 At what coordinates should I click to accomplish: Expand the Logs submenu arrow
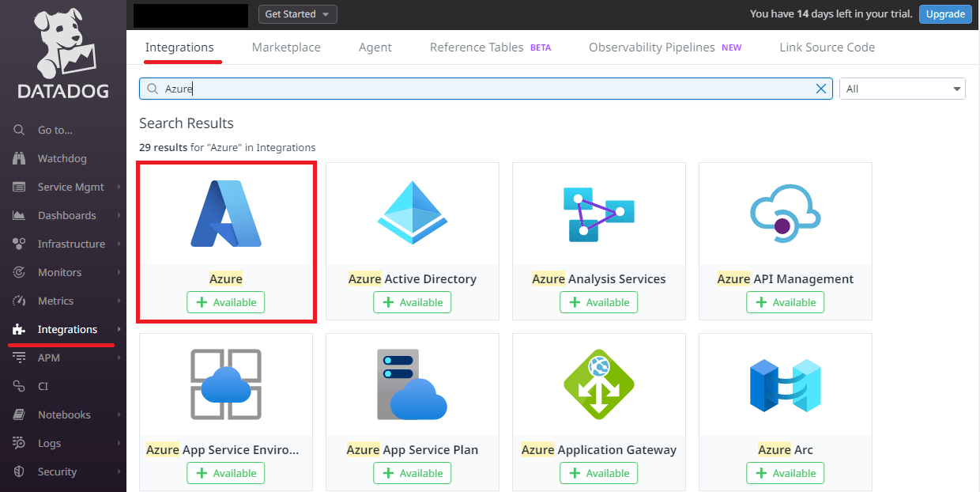pyautogui.click(x=119, y=444)
